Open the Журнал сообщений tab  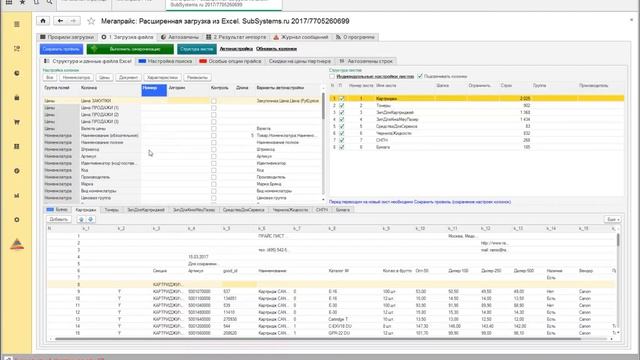[301, 37]
